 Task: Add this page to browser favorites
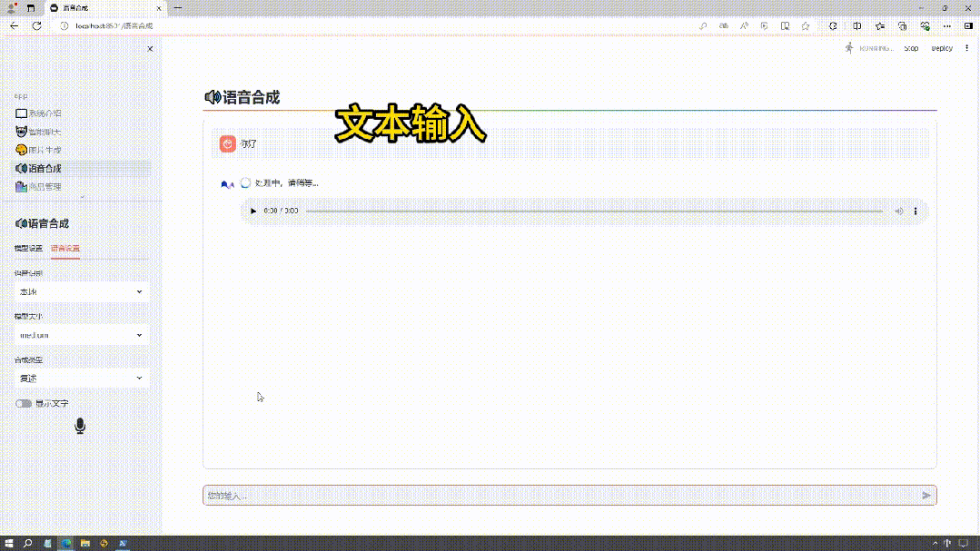(x=805, y=25)
